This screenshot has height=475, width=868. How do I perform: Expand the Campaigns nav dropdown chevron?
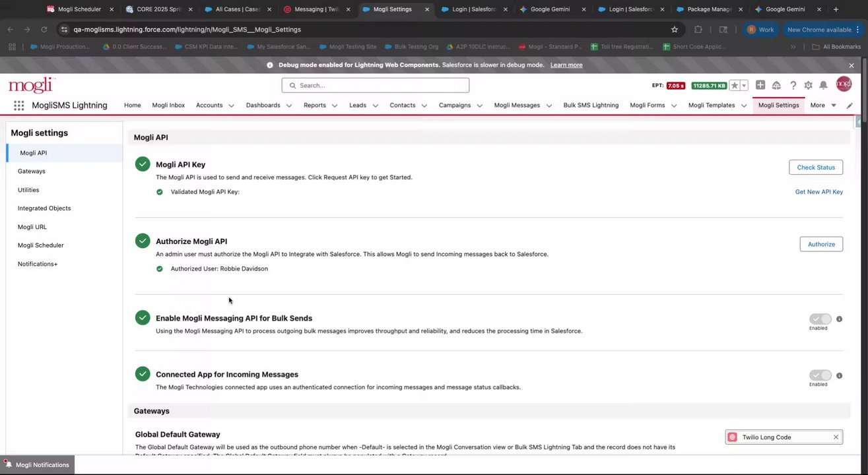479,106
